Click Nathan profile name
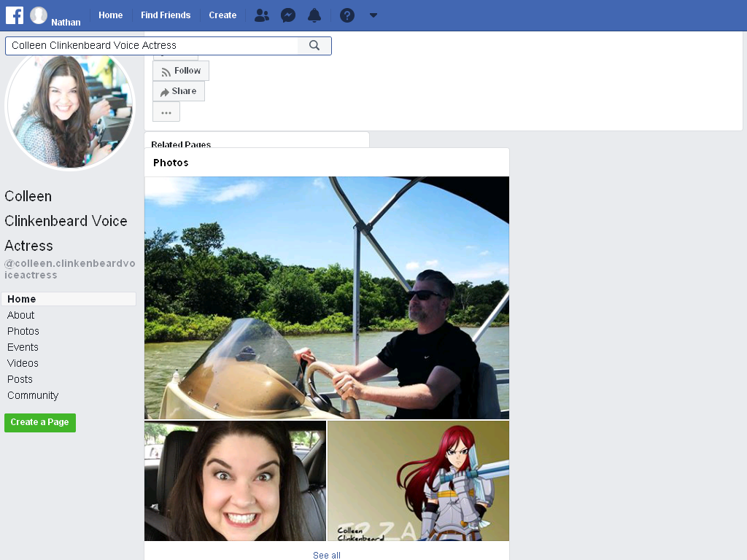 pyautogui.click(x=66, y=23)
